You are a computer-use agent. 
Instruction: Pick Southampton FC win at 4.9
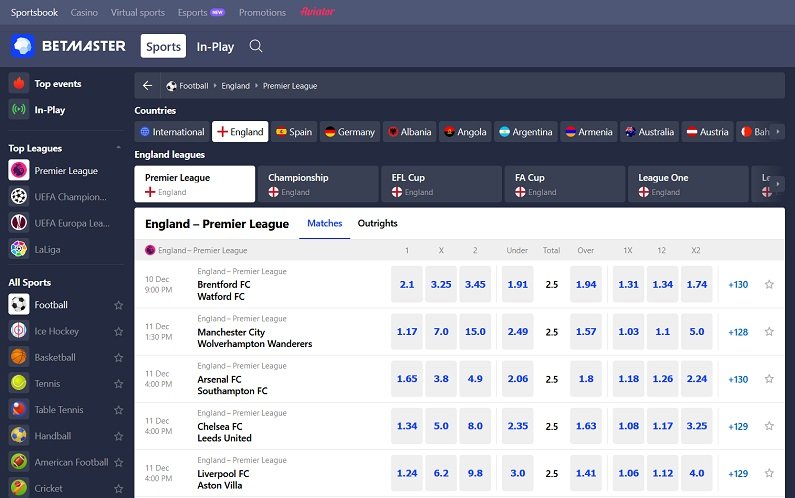(x=475, y=378)
